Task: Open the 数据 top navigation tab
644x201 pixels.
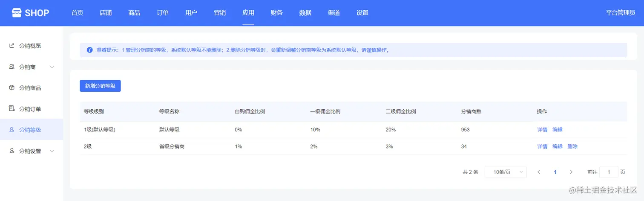Action: point(305,13)
